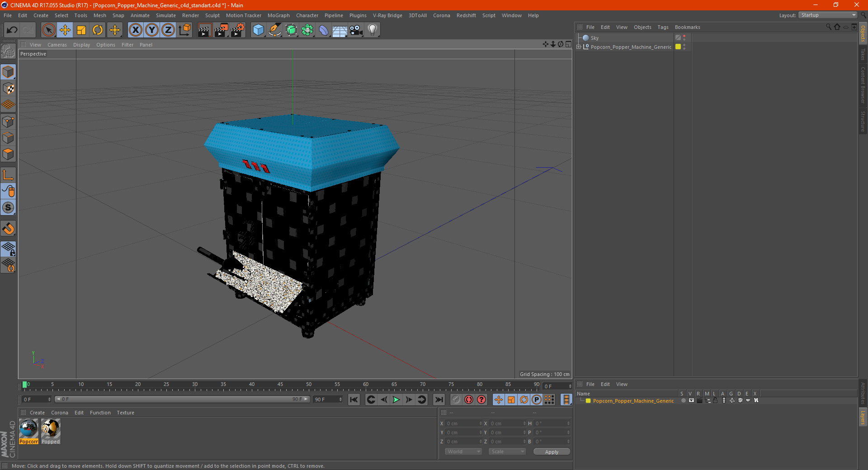Viewport: 868px width, 470px height.
Task: Go to start of animation
Action: point(354,399)
